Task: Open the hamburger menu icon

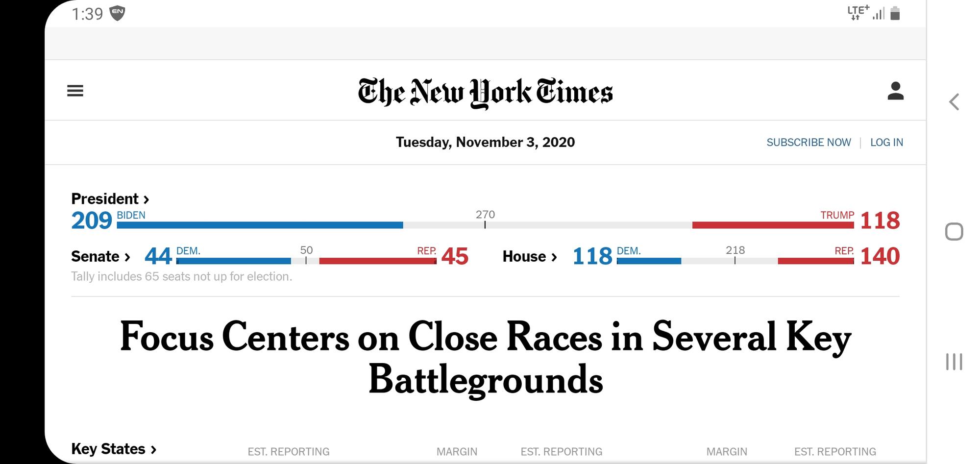Action: coord(75,91)
